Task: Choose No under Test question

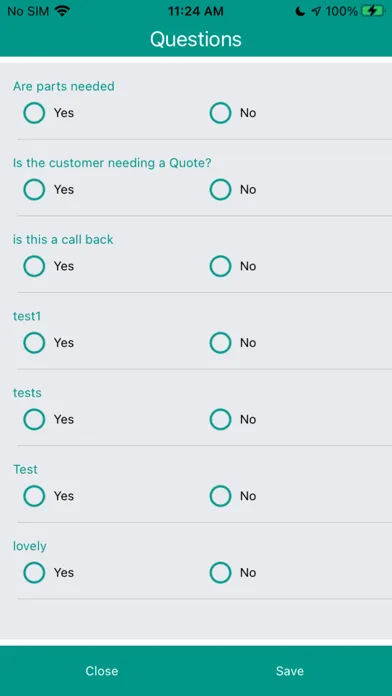Action: [221, 496]
